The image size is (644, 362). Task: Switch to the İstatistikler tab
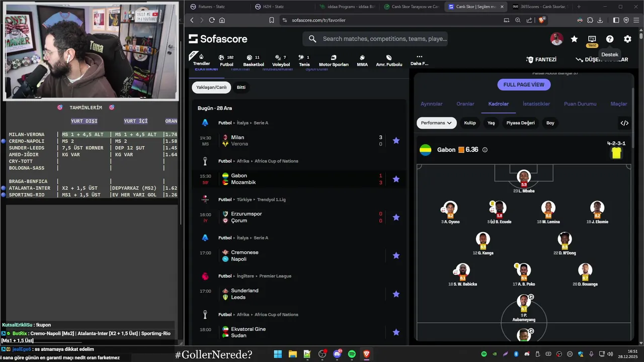click(x=536, y=104)
